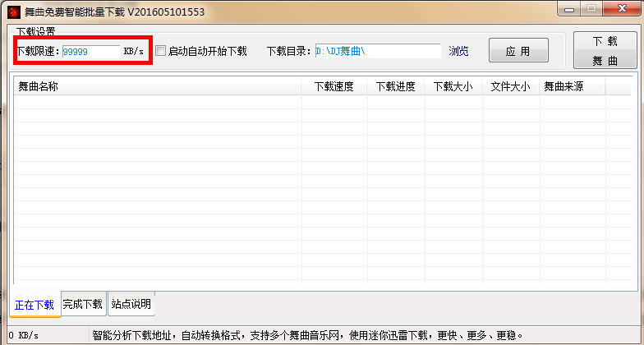Open the 浏览 browse link
The width and height of the screenshot is (644, 345).
[458, 51]
